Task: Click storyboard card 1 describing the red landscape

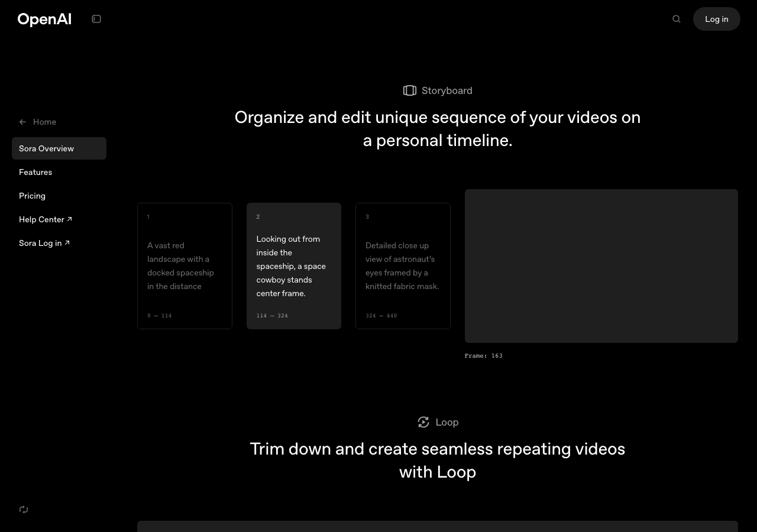Action: click(x=185, y=266)
